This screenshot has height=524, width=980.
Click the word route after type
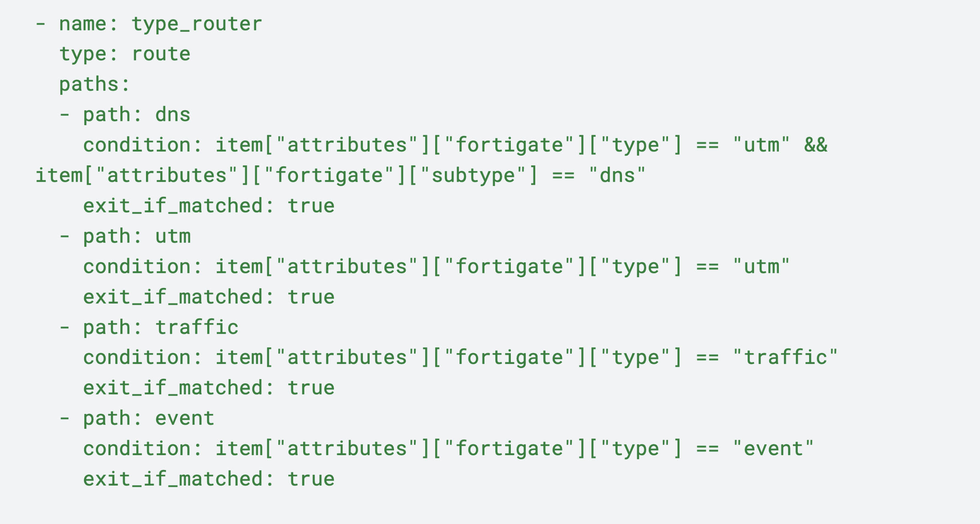click(161, 54)
